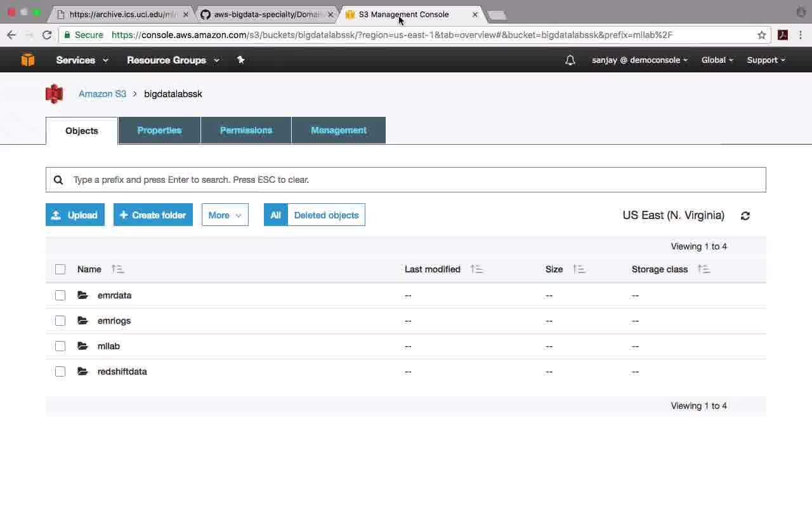The height and width of the screenshot is (508, 812).
Task: Toggle the select-all objects checkbox
Action: point(60,269)
